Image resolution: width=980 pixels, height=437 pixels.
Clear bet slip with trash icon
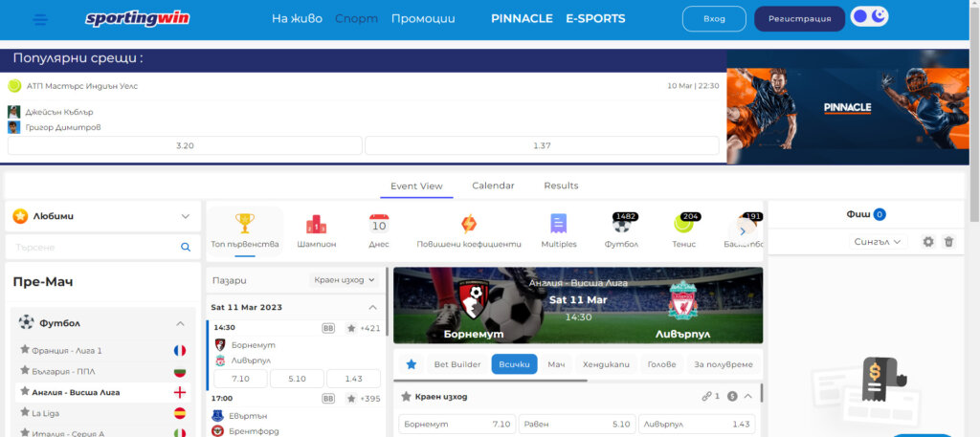948,242
